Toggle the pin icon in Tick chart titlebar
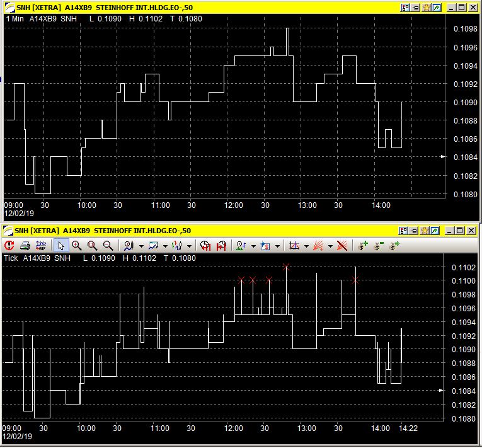This screenshot has height=448, width=482. click(414, 231)
